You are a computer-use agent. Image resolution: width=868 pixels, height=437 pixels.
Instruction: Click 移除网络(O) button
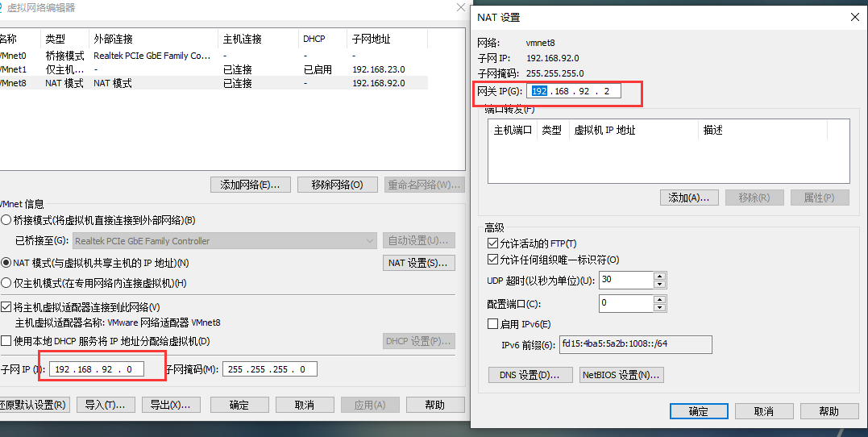[337, 185]
